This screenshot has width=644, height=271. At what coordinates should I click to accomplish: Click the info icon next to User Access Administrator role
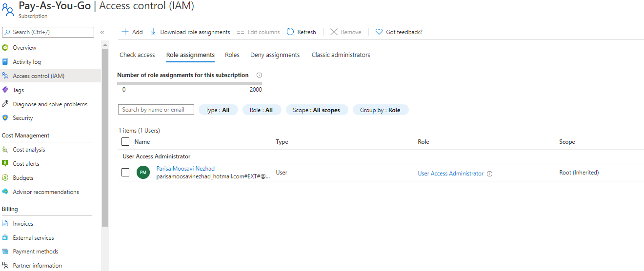pyautogui.click(x=490, y=174)
